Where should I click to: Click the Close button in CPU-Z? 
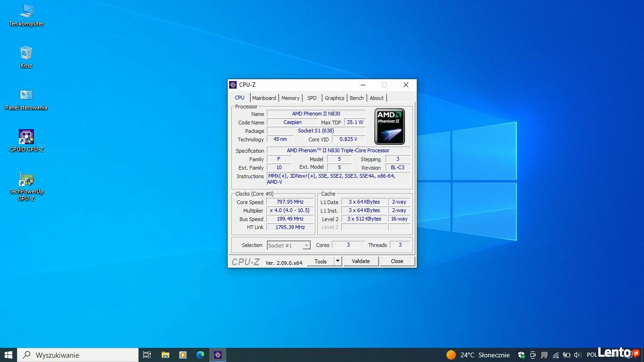tap(397, 261)
